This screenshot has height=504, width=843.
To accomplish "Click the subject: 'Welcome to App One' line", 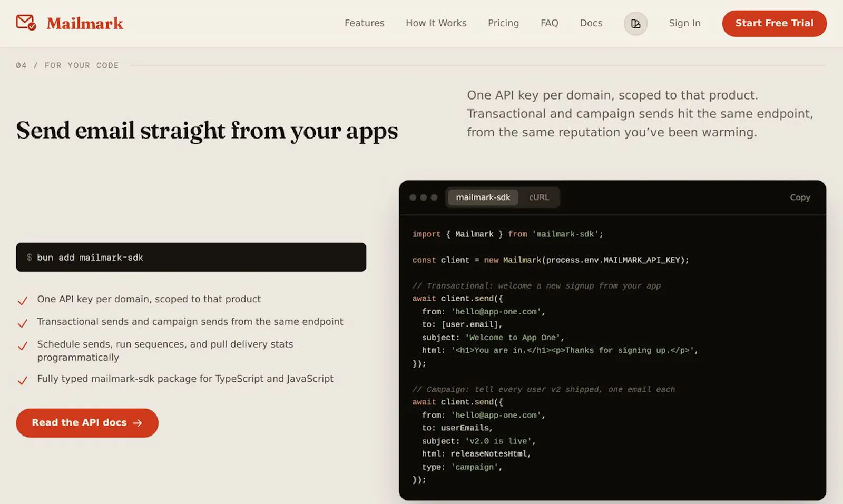I will click(x=493, y=337).
